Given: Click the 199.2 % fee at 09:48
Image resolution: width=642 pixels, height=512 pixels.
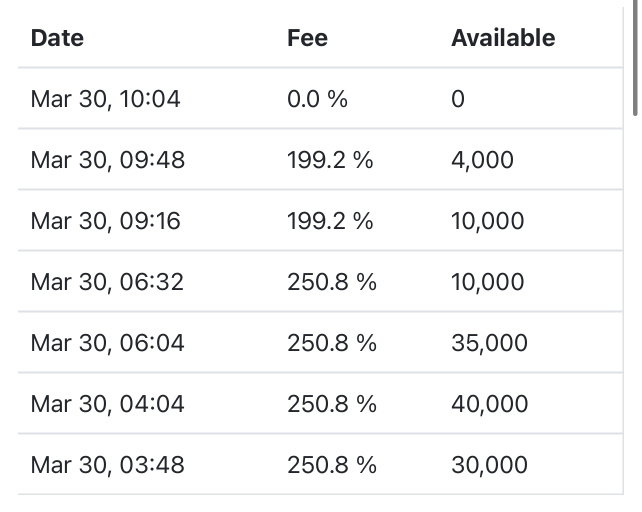Looking at the screenshot, I should [x=330, y=160].
